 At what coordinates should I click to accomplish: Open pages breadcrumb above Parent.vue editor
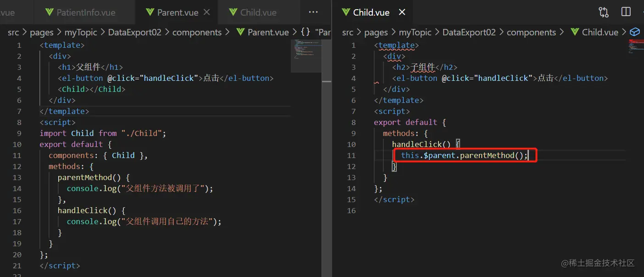coord(42,32)
